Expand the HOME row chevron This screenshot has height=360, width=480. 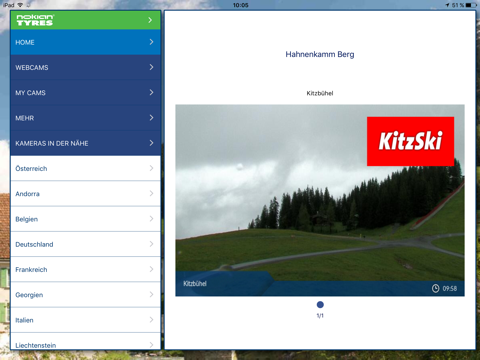click(x=151, y=42)
